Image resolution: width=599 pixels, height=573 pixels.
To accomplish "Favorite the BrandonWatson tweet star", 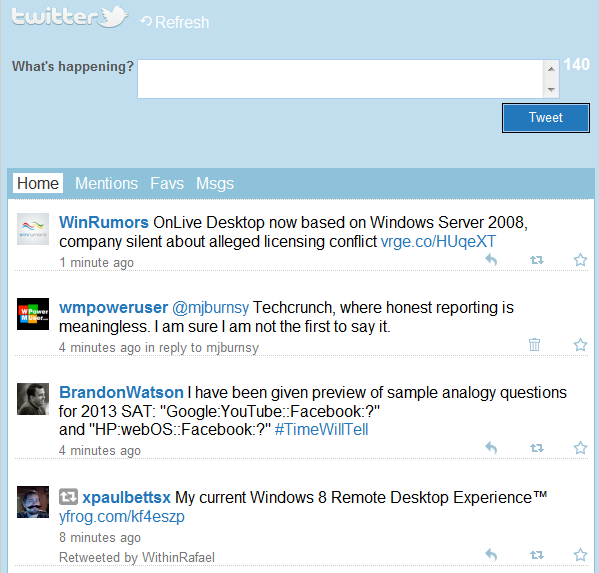I will click(x=580, y=448).
